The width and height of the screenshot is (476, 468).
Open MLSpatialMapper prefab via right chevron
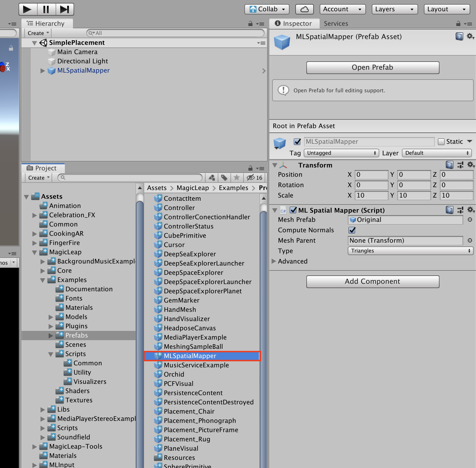263,71
